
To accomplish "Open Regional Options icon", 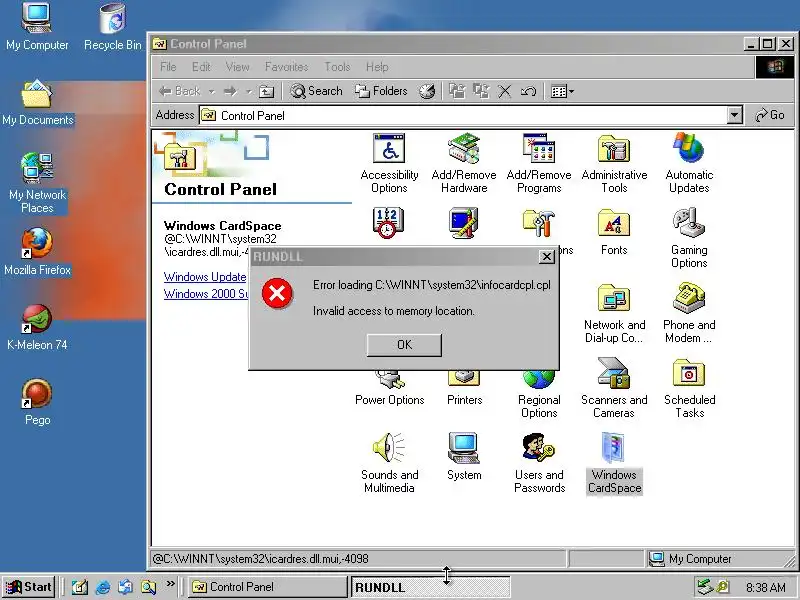I will click(539, 395).
